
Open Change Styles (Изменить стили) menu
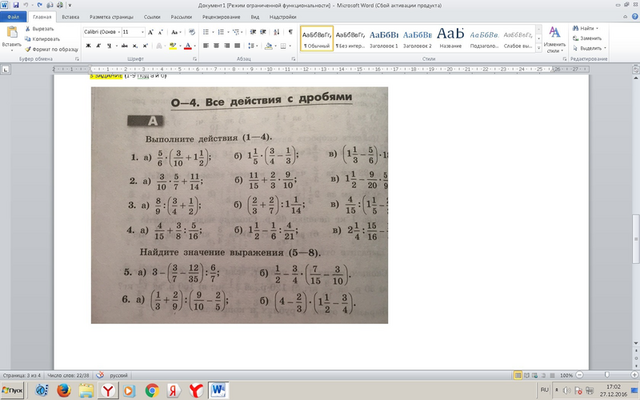(555, 39)
